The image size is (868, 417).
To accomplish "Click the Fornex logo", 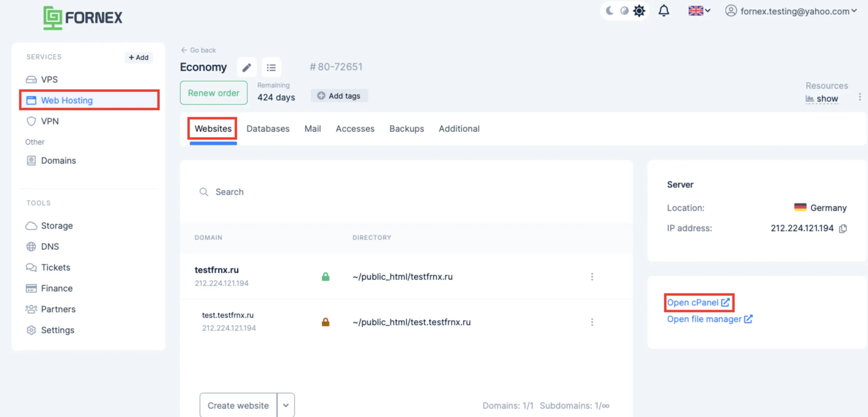I will (x=83, y=18).
